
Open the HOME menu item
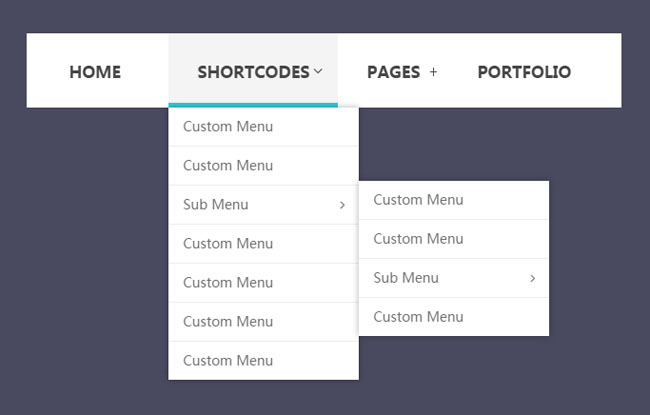95,72
